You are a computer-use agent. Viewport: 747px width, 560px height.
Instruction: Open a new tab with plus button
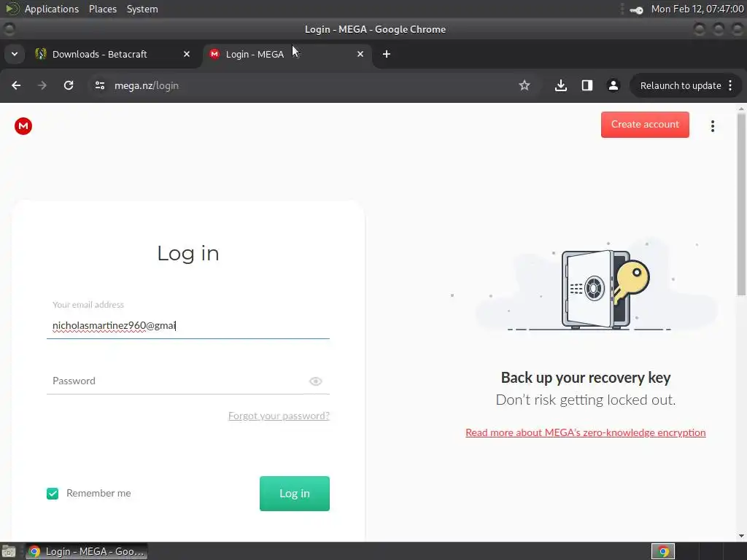(x=387, y=54)
